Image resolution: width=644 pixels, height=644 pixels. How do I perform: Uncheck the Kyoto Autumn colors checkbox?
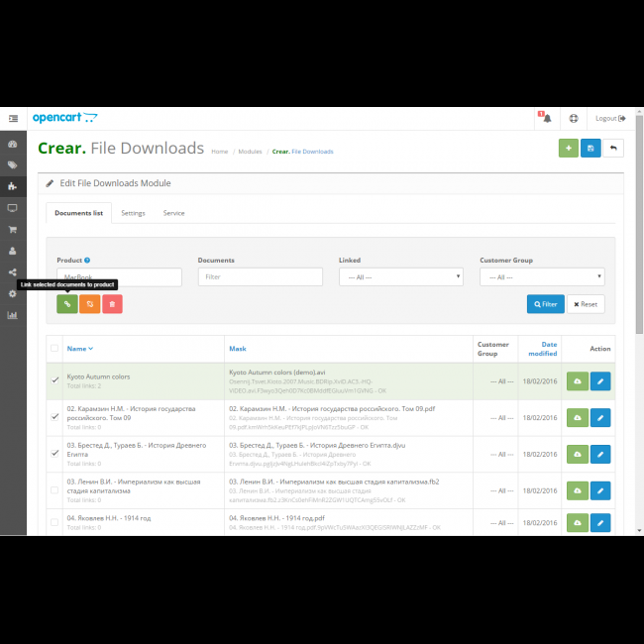(54, 380)
